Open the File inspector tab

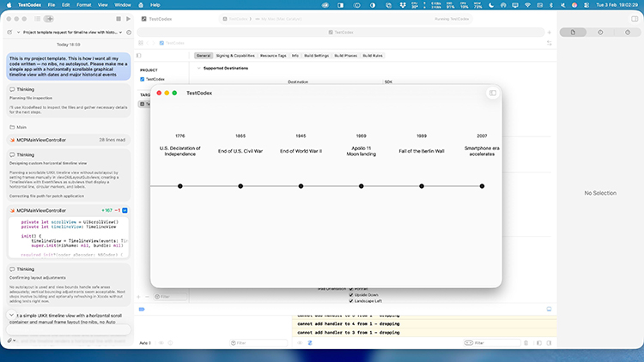point(573,32)
